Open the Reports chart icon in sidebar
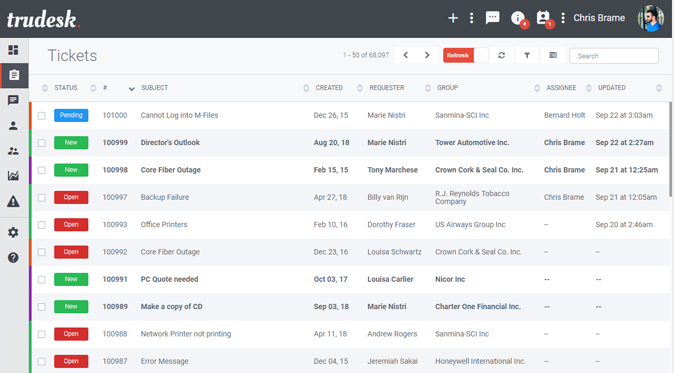This screenshot has width=674, height=373. click(x=13, y=175)
